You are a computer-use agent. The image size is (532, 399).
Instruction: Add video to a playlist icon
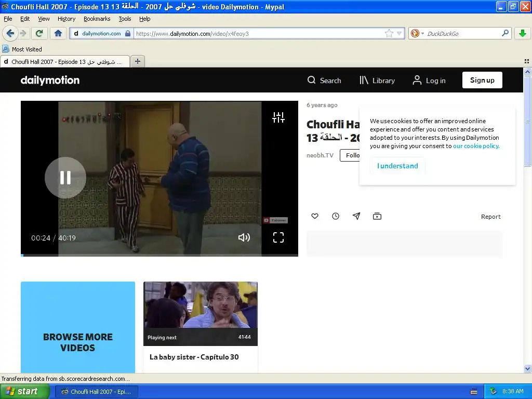[x=377, y=216]
